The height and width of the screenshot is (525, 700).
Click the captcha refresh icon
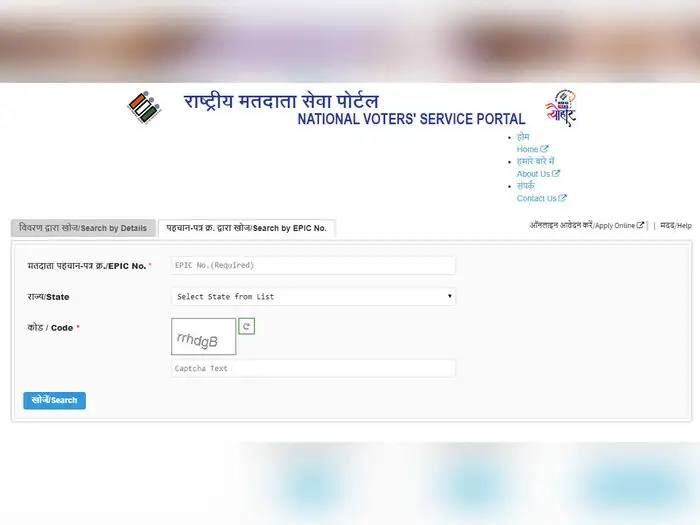tap(246, 326)
